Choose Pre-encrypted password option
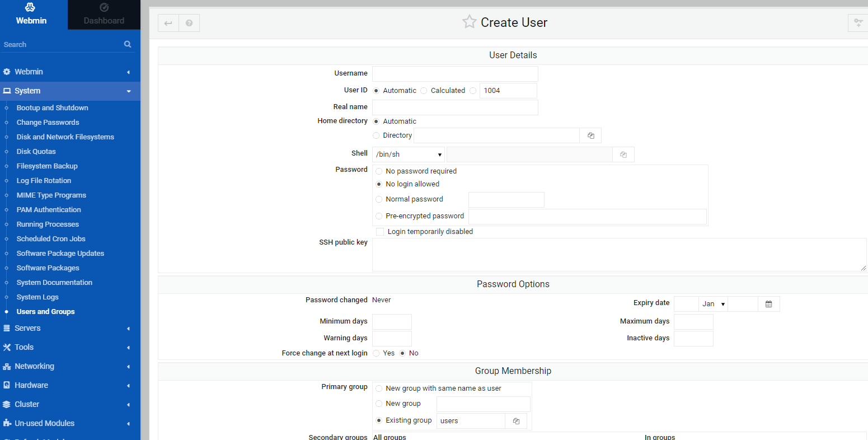 pyautogui.click(x=379, y=216)
